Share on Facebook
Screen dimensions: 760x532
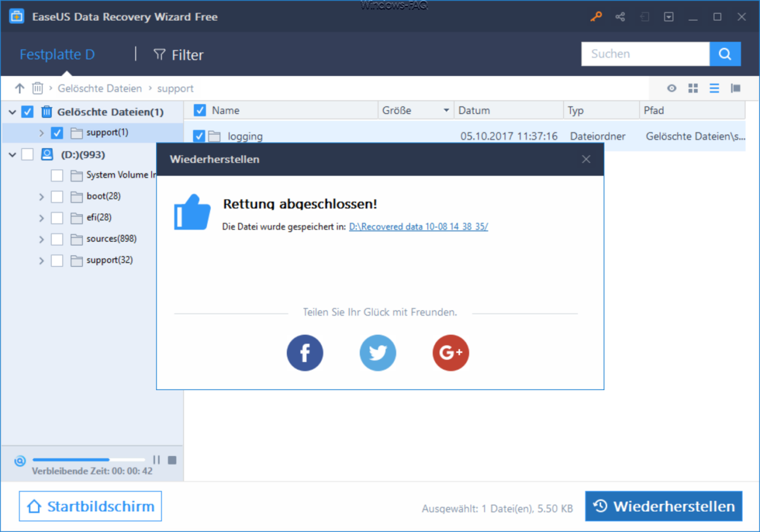tap(305, 353)
